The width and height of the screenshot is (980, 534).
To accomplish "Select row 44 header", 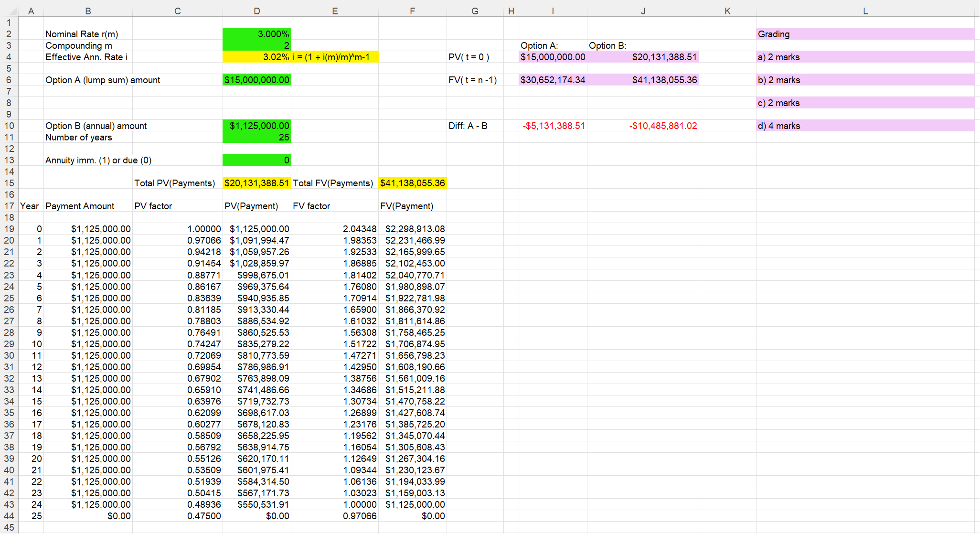I will (x=9, y=516).
